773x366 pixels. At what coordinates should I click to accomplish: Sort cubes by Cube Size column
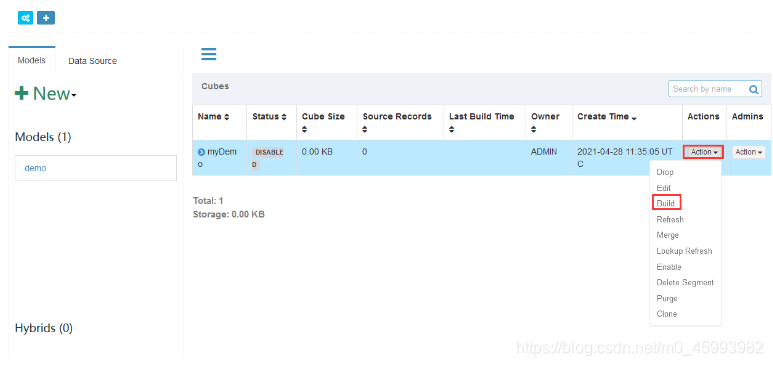(323, 122)
